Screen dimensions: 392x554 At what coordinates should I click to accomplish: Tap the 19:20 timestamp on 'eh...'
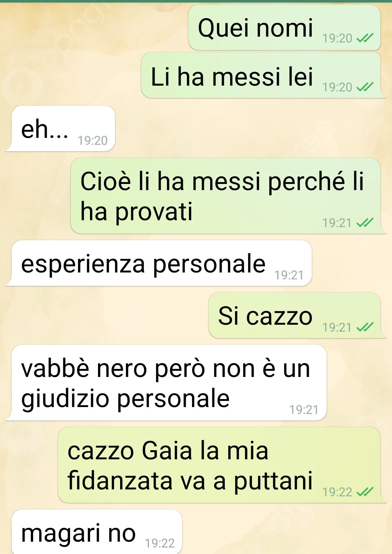coord(93,140)
